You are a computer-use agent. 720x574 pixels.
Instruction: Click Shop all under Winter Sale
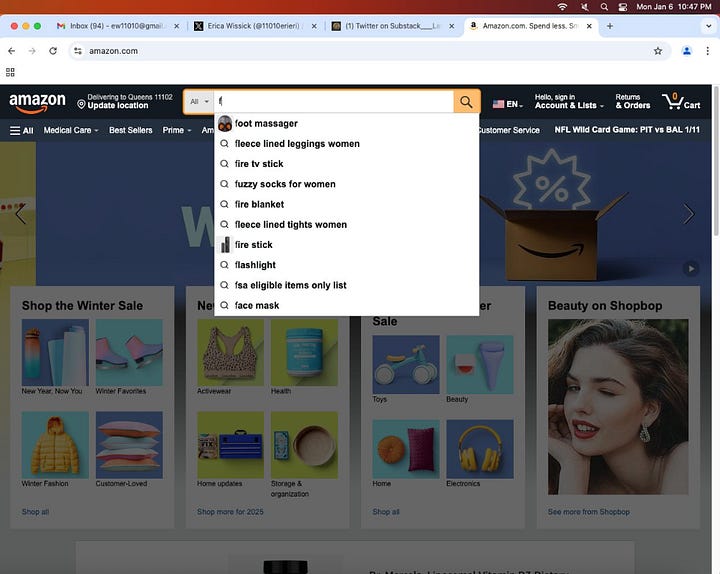35,512
